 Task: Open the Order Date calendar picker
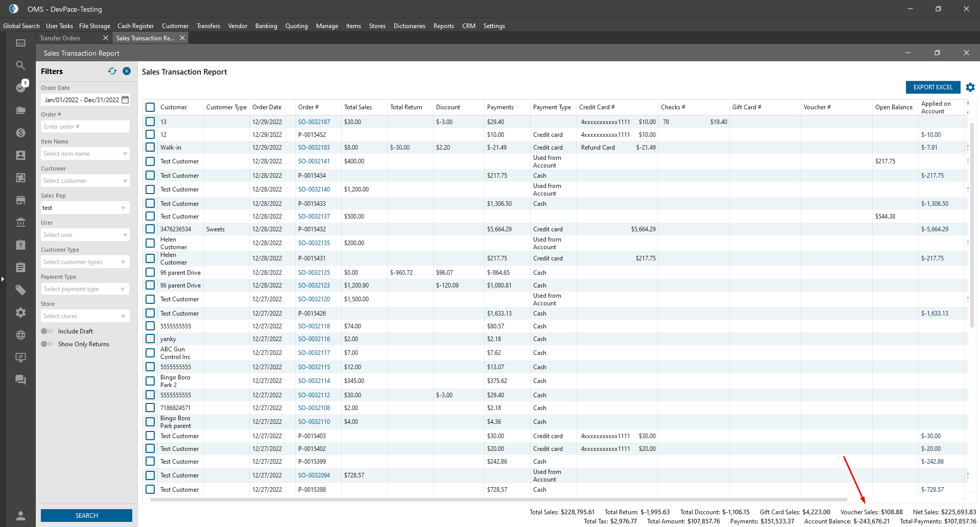[125, 100]
